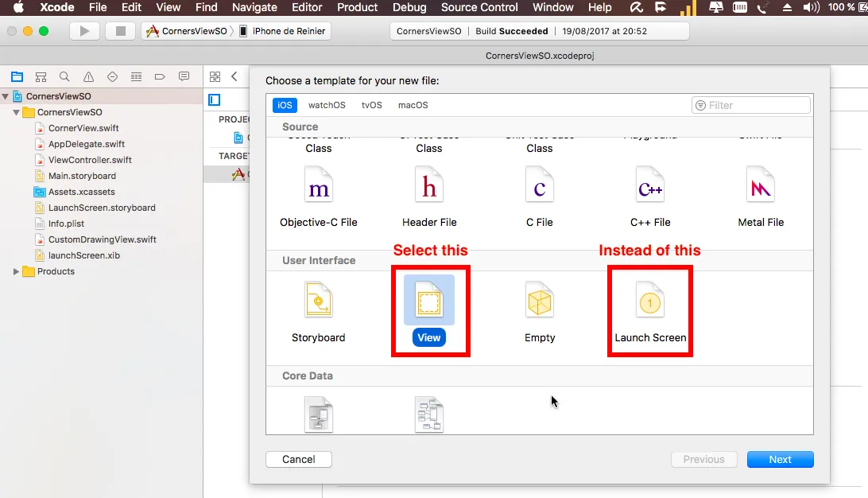868x498 pixels.
Task: Open the related items grid icon
Action: pyautogui.click(x=215, y=76)
